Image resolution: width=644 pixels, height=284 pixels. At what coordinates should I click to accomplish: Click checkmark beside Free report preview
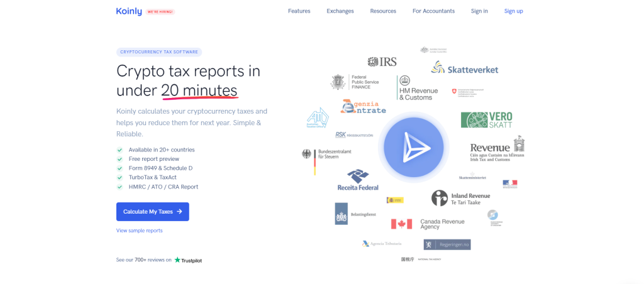click(x=119, y=159)
